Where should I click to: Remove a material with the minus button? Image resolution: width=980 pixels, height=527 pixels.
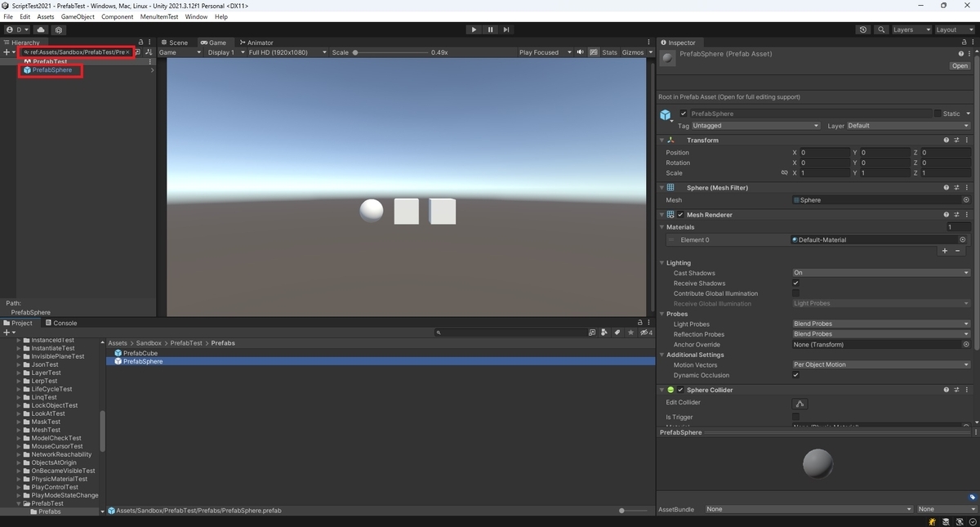pyautogui.click(x=958, y=251)
